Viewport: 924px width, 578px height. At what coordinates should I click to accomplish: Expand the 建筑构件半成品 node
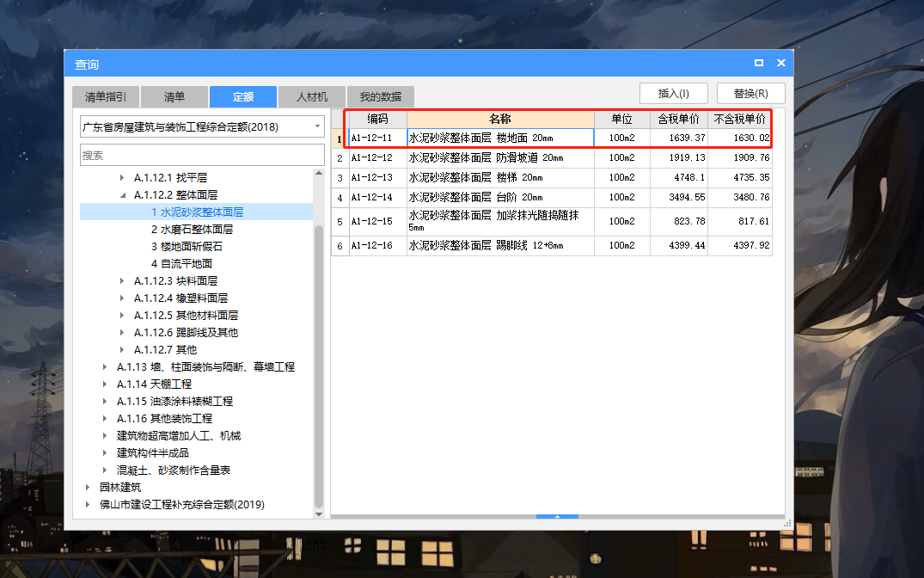105,453
